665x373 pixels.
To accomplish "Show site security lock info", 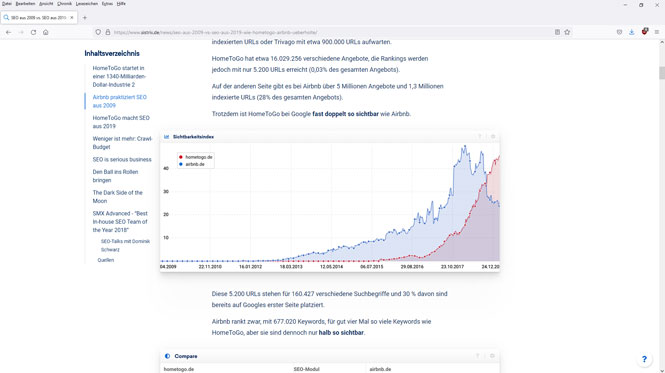I will (x=108, y=32).
